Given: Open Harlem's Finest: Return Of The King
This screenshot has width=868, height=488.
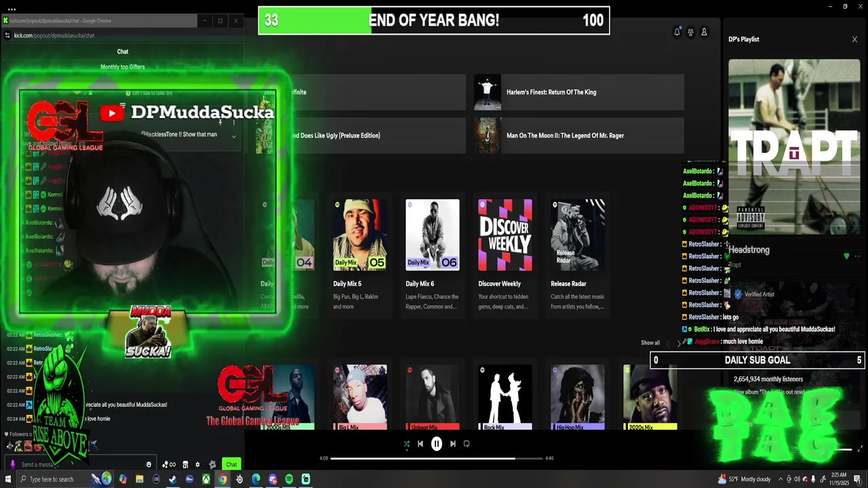Looking at the screenshot, I should [578, 92].
